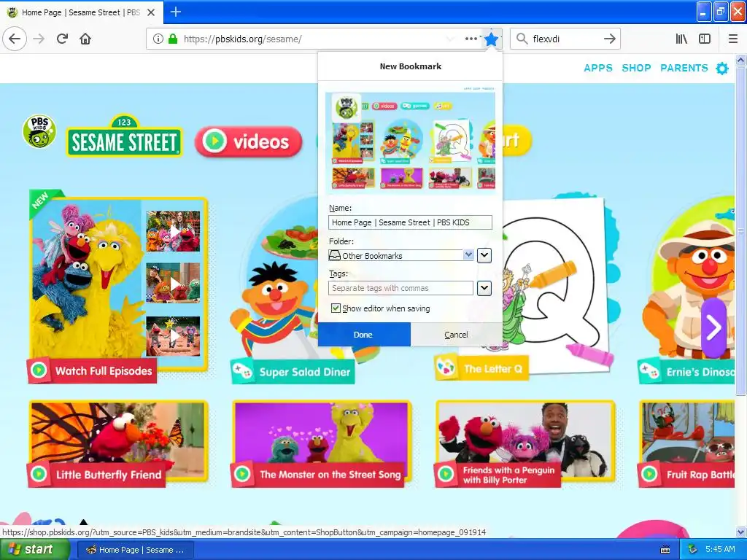Click the blue bookmark star icon
This screenshot has height=560, width=747.
[x=491, y=39]
